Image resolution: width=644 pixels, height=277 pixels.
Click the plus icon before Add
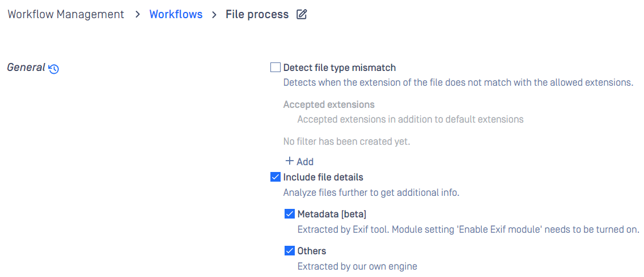pos(289,161)
